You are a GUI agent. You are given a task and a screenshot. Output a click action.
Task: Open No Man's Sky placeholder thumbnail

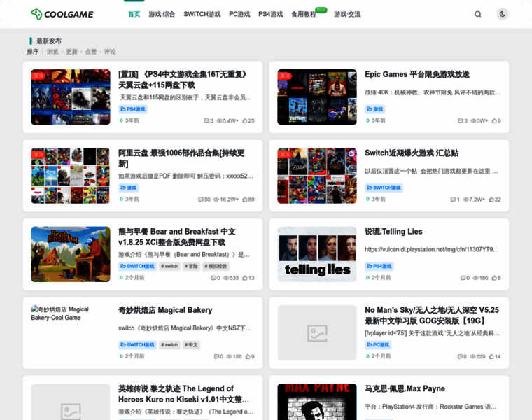coord(317,332)
